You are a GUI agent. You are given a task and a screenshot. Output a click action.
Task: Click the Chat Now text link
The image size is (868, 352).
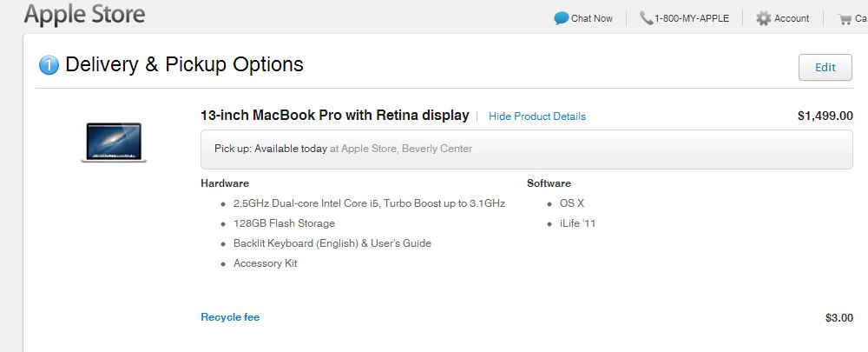(592, 18)
